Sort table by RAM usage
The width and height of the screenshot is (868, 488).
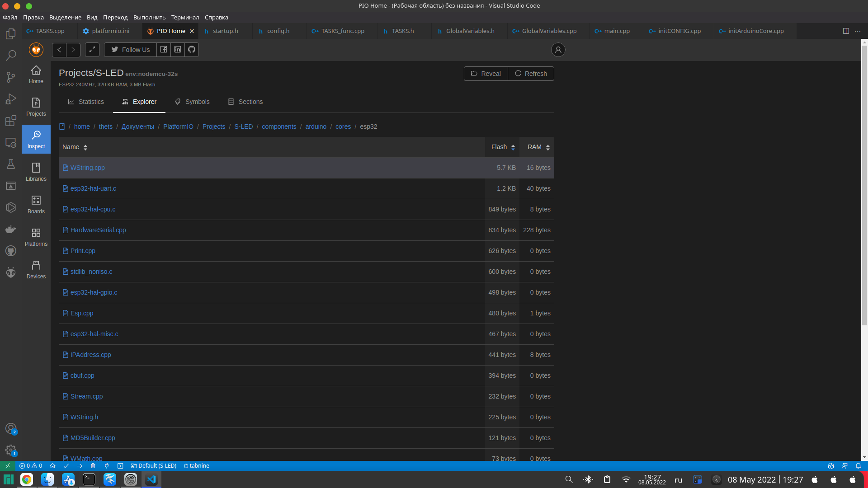[538, 147]
